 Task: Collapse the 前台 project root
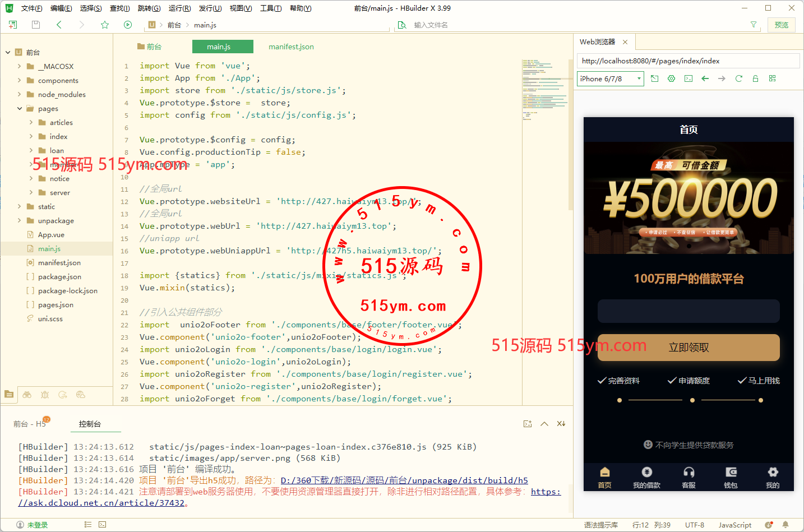tap(8, 52)
